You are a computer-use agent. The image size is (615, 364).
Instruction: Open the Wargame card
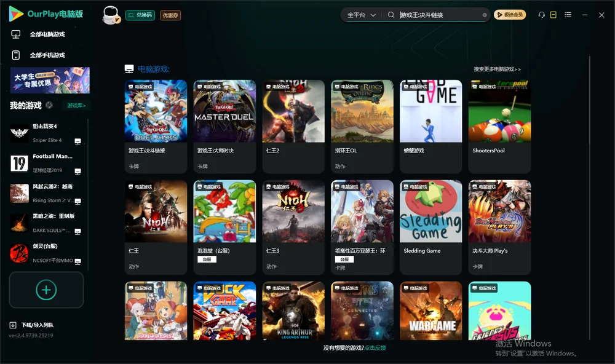tap(430, 311)
